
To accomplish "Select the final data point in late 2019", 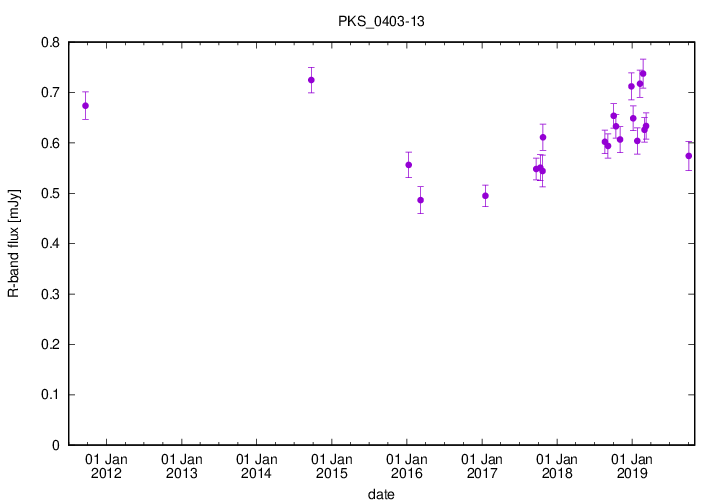I will coord(688,156).
